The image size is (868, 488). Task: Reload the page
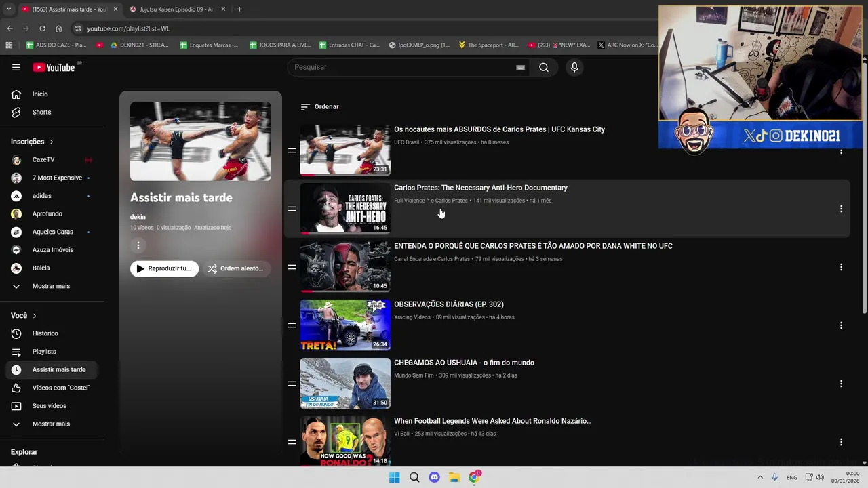[42, 28]
